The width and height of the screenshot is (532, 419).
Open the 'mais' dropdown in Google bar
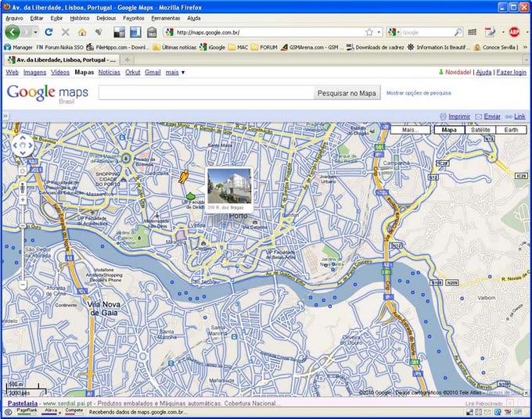pos(175,72)
